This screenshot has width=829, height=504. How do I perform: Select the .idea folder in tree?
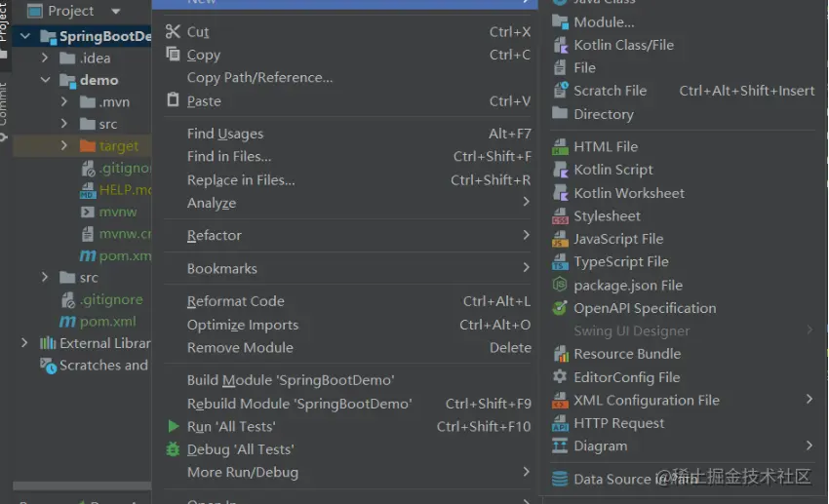[95, 58]
